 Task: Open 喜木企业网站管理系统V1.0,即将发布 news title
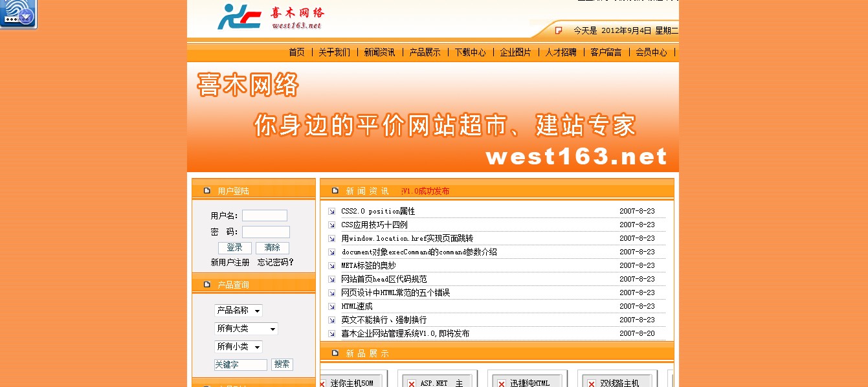405,334
